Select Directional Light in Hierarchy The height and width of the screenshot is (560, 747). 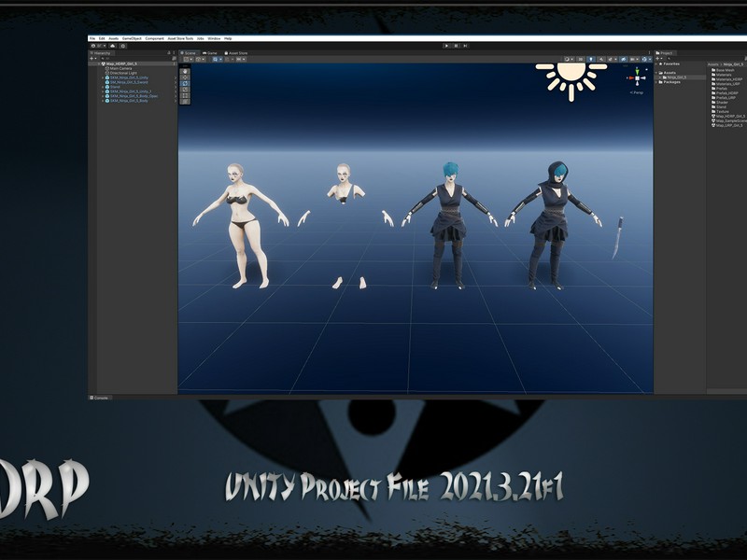pos(123,73)
